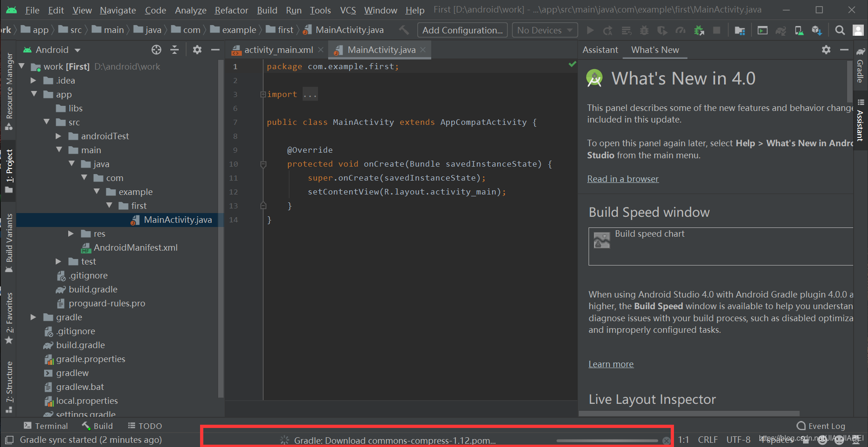The height and width of the screenshot is (447, 868).
Task: Expand the .idea folder arrow
Action: pos(33,80)
